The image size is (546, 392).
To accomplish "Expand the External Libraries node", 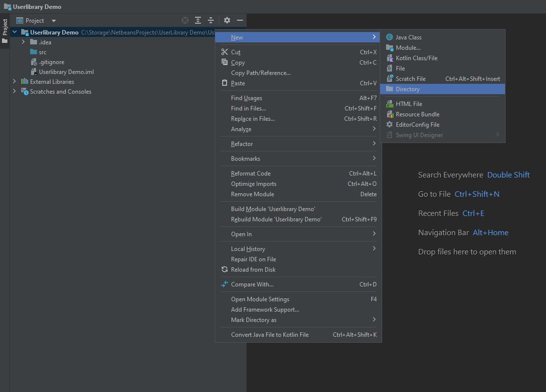I will tap(14, 81).
